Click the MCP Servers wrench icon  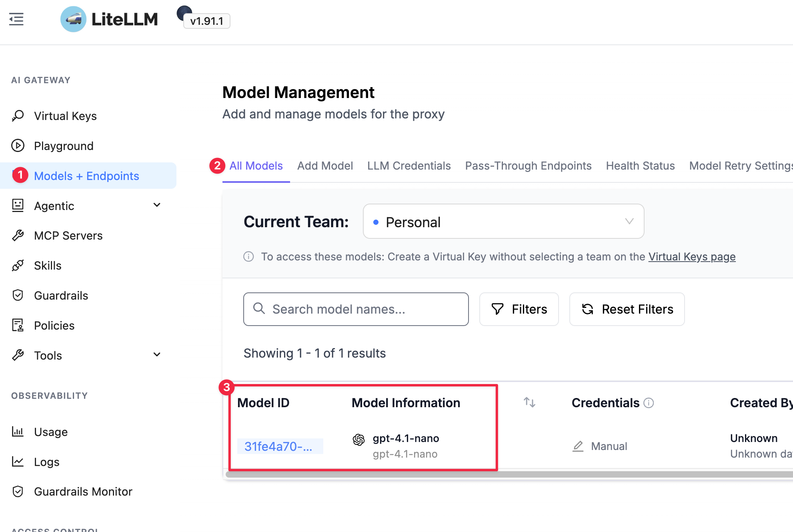tap(18, 236)
